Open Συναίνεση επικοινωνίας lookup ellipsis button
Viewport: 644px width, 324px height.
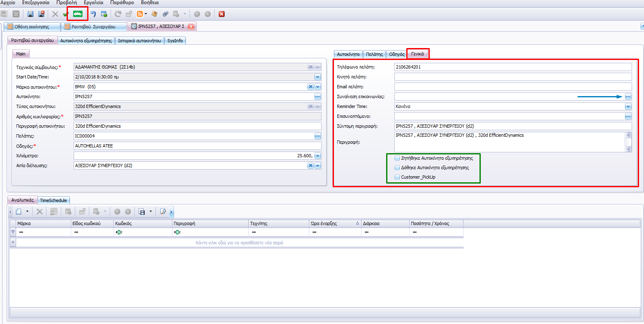point(628,97)
